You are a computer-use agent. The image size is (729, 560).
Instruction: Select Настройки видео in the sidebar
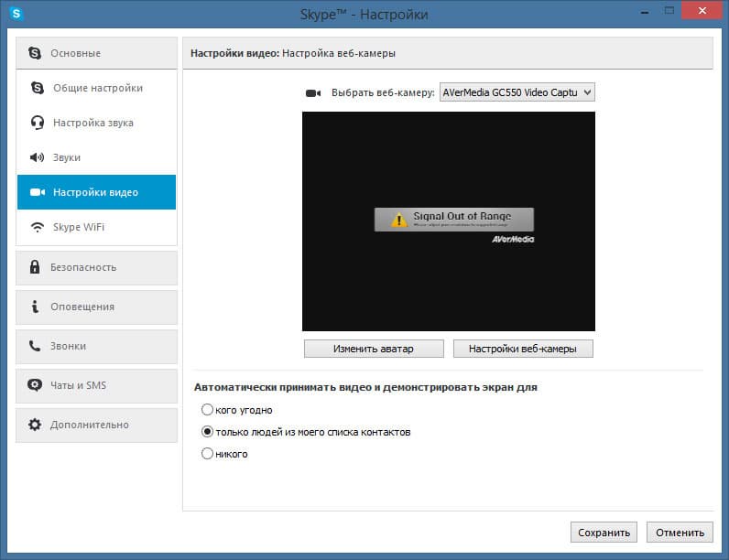[97, 192]
